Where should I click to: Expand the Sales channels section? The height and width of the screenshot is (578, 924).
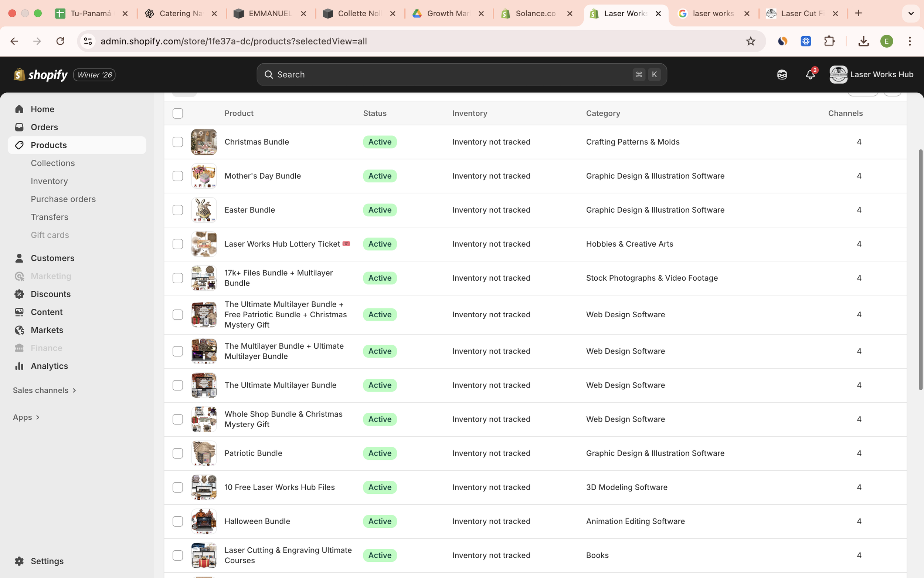[x=45, y=390]
